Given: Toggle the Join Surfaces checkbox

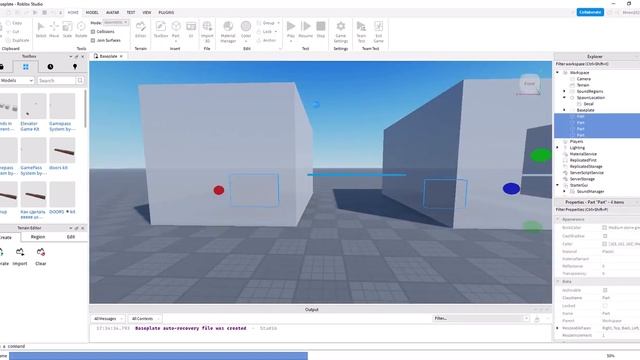Looking at the screenshot, I should point(93,40).
